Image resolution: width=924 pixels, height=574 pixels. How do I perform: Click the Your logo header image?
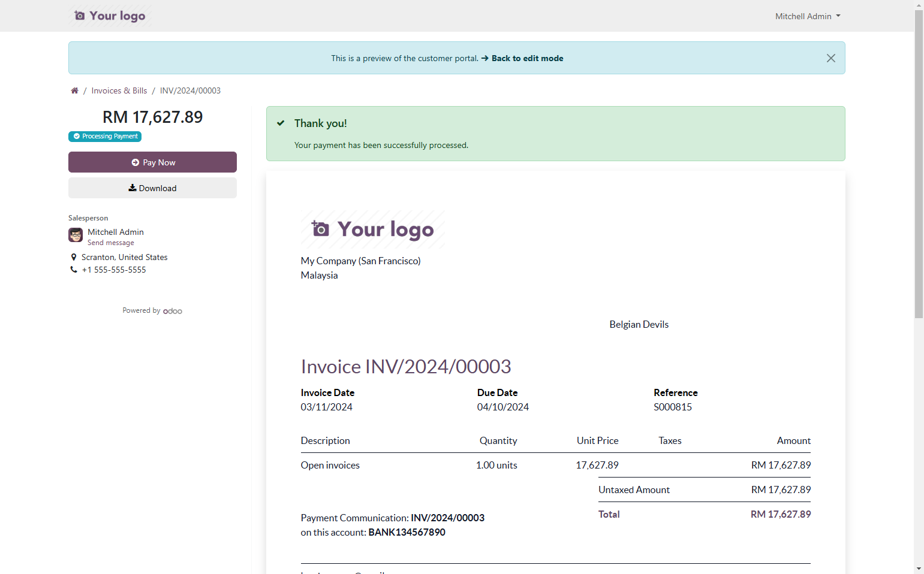(x=110, y=16)
